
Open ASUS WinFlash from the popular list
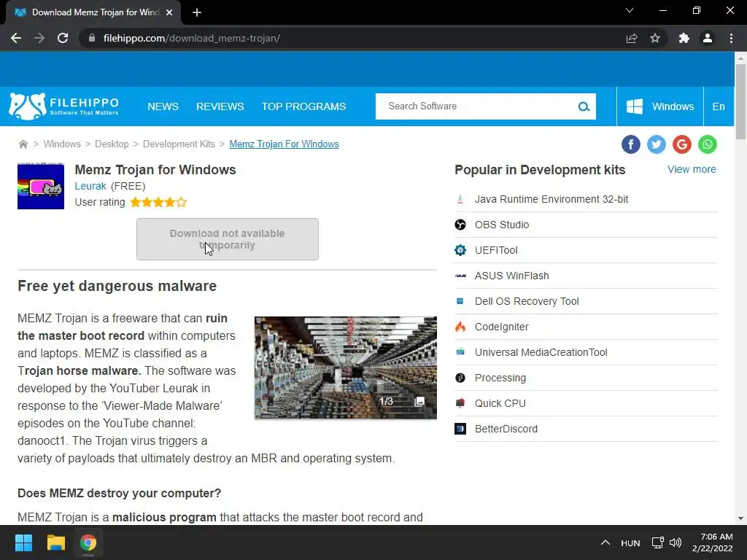click(511, 276)
